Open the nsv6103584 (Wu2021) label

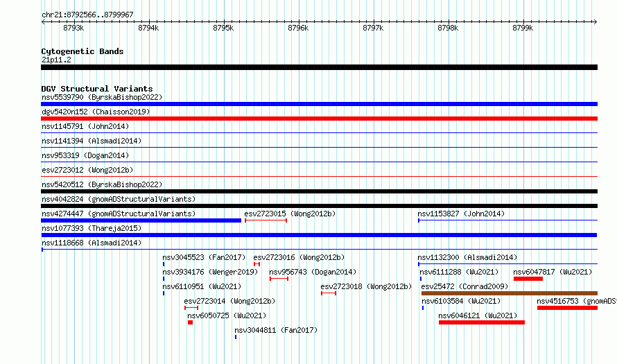pos(461,301)
